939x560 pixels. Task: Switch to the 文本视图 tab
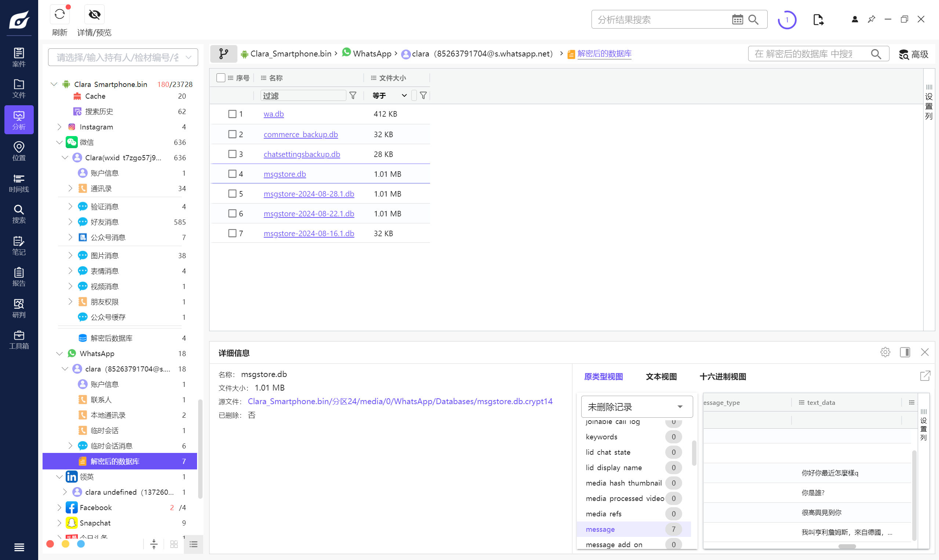661,377
